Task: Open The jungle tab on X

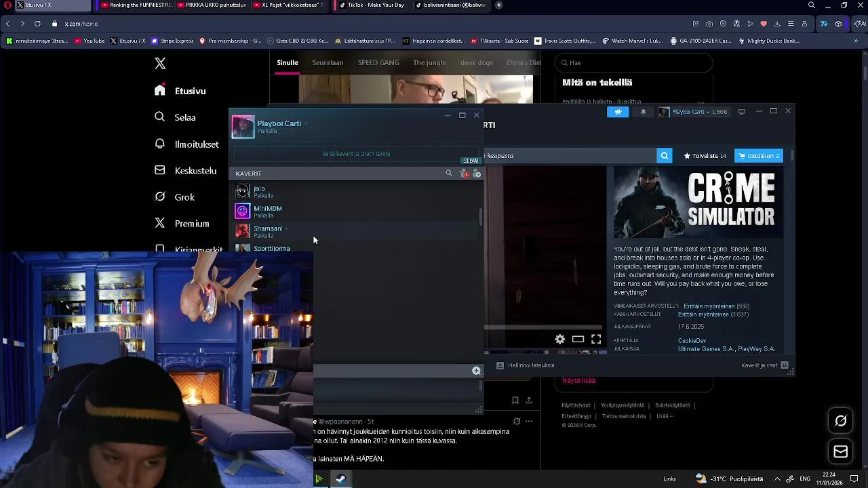Action: coord(429,62)
